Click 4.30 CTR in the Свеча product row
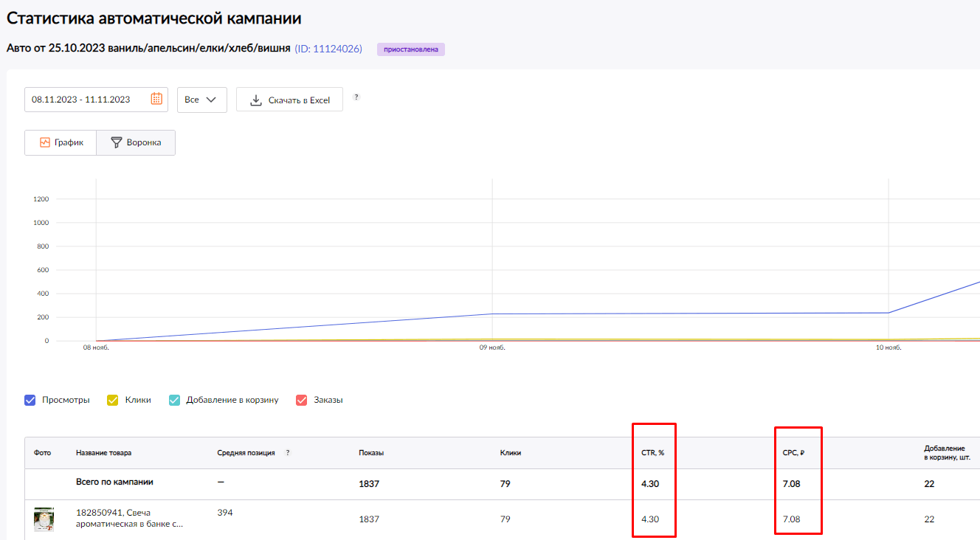This screenshot has width=980, height=540. (x=650, y=519)
